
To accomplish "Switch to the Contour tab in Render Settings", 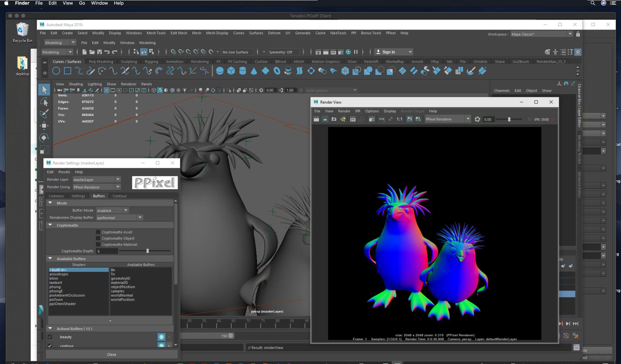I will point(119,196).
